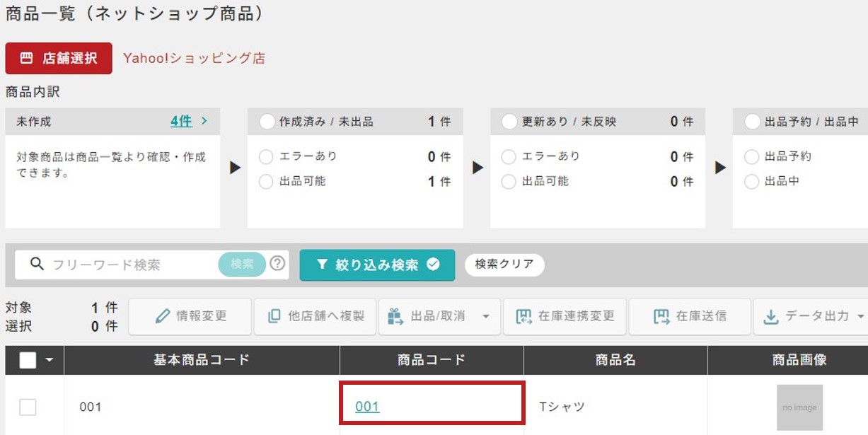The height and width of the screenshot is (435, 868).
Task: Click the 在庫連携変更 icon
Action: [523, 316]
